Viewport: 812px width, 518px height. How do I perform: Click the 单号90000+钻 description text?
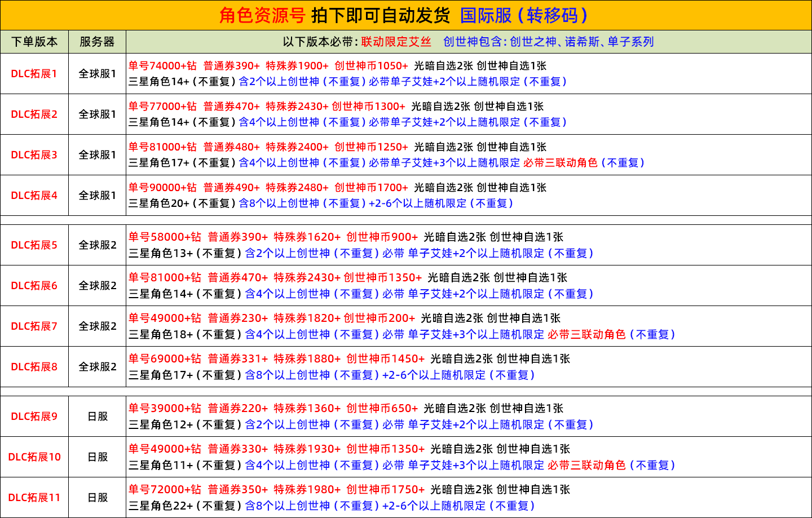pos(162,188)
